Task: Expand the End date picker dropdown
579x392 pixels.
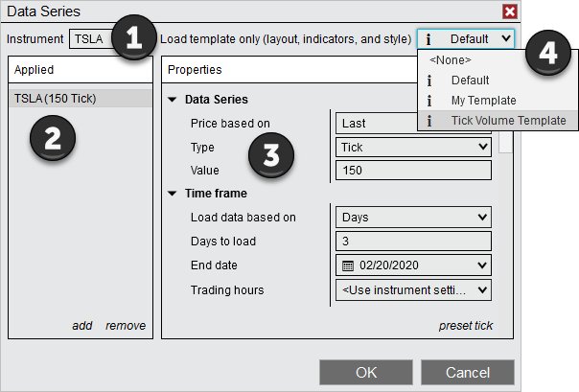Action: 483,265
